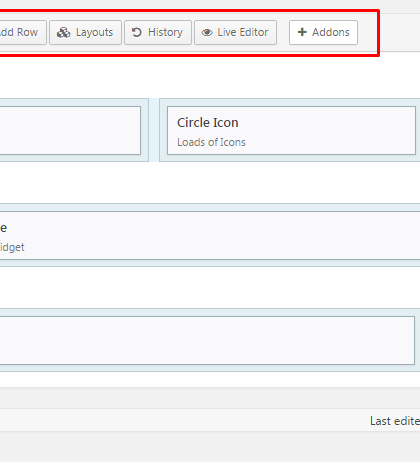This screenshot has width=420, height=462.
Task: Click the Circle Icon title text
Action: coord(208,123)
